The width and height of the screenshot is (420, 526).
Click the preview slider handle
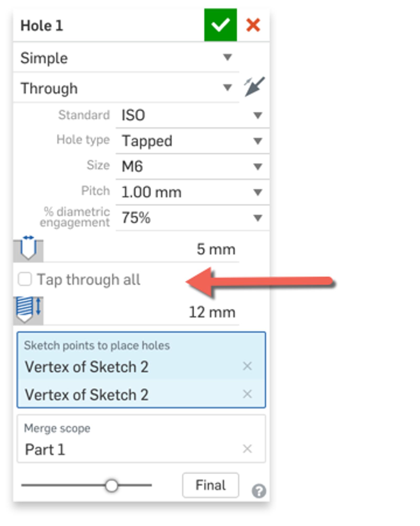(112, 486)
